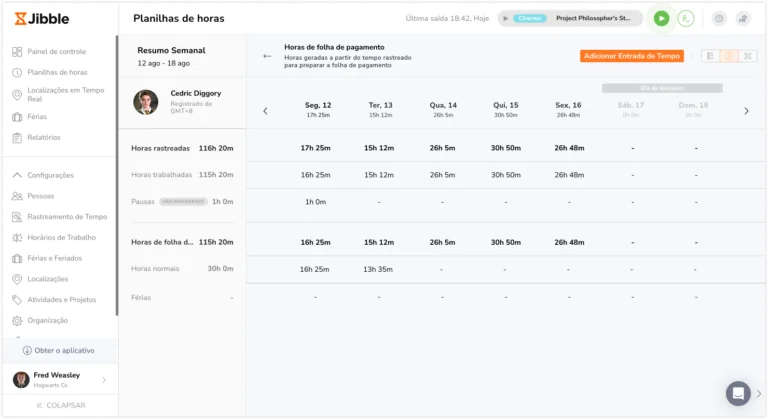Select the Sáb, 17 day column
The height and width of the screenshot is (419, 768).
(x=631, y=109)
